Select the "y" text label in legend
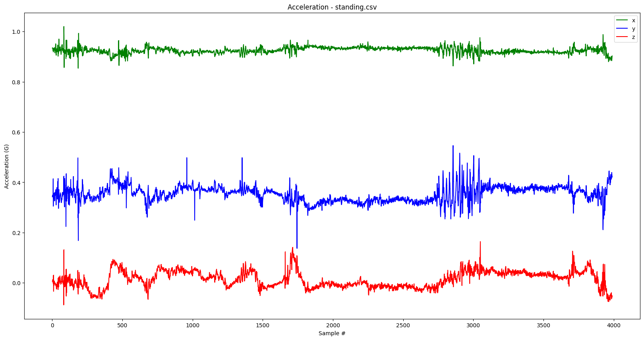Viewport: 644px width, 340px height. coord(633,29)
